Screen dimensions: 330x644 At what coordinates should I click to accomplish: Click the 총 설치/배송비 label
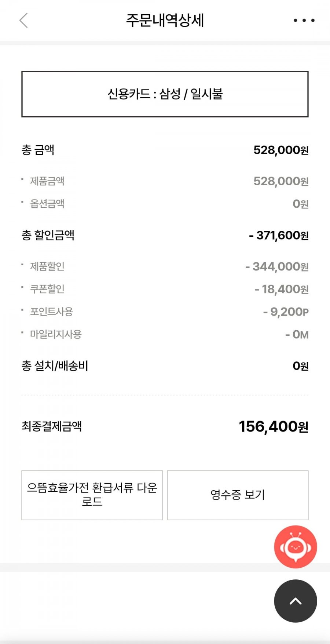point(55,366)
